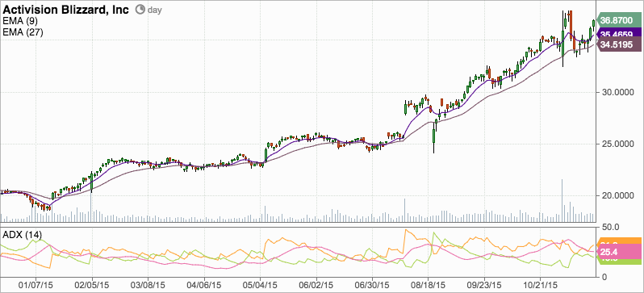This screenshot has width=644, height=293.
Task: Click the pink 25.4 ADX value tag
Action: tap(618, 252)
